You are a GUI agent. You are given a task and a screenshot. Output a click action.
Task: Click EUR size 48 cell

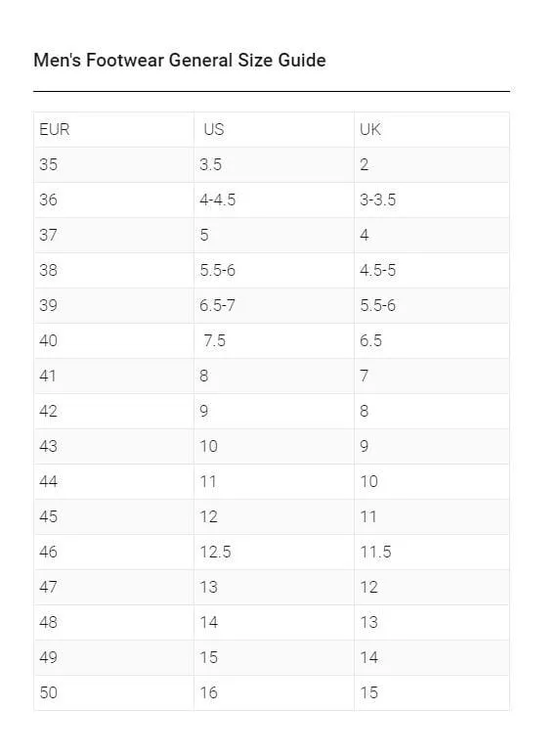pyautogui.click(x=113, y=622)
